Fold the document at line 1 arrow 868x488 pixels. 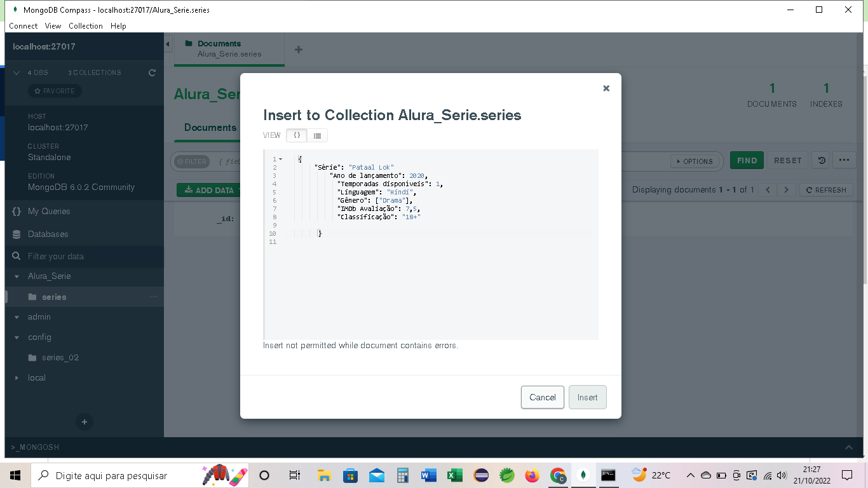(x=281, y=159)
